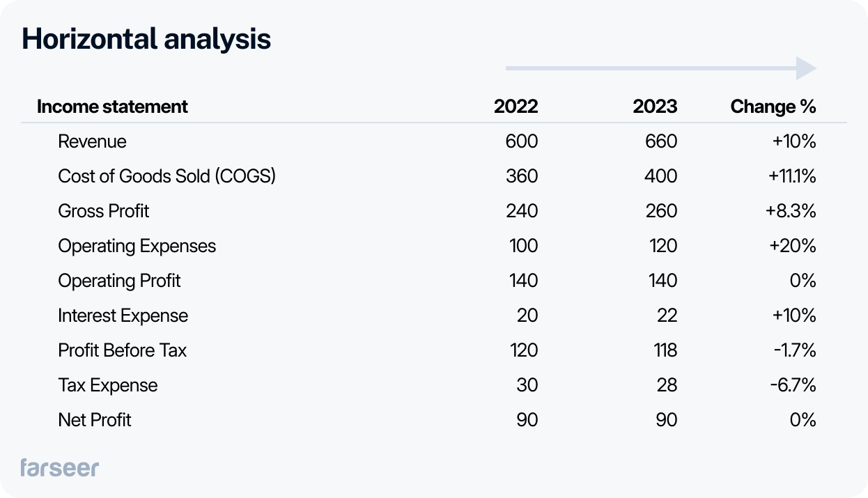The height and width of the screenshot is (498, 868).
Task: Click the Cost of Goods Sold (COGS) label
Action: click(166, 176)
